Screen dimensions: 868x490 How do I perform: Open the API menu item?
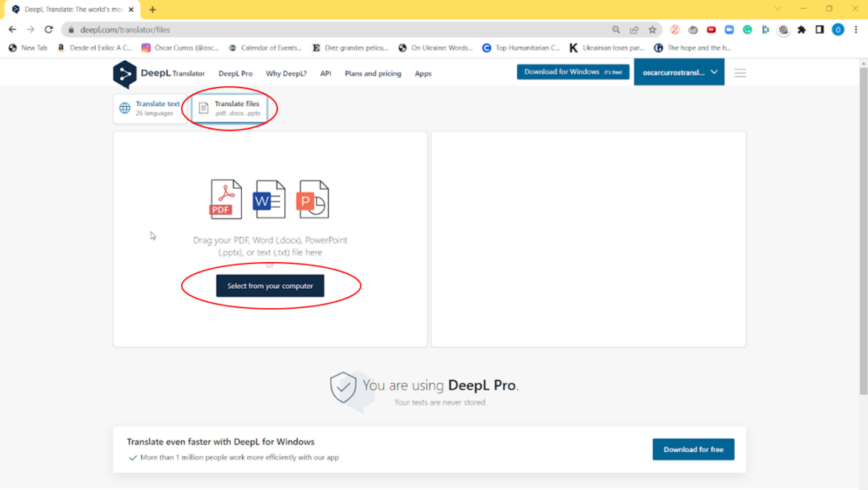point(326,73)
